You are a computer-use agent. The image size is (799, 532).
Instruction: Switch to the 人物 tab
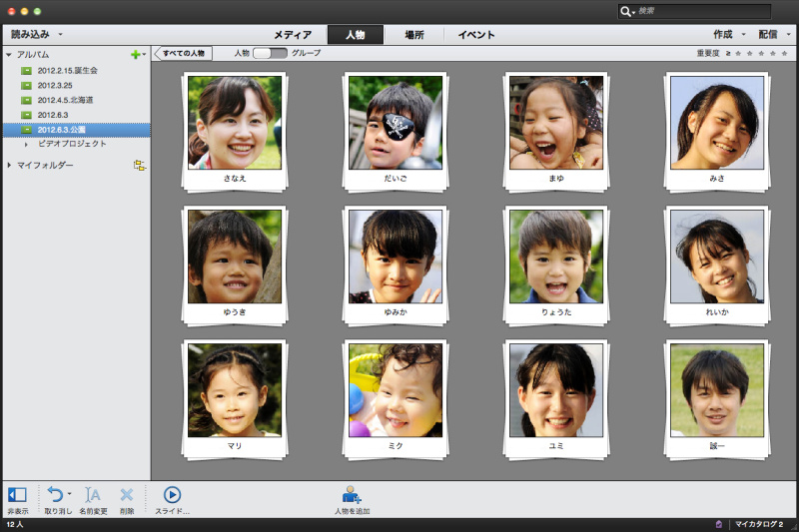pyautogui.click(x=356, y=35)
